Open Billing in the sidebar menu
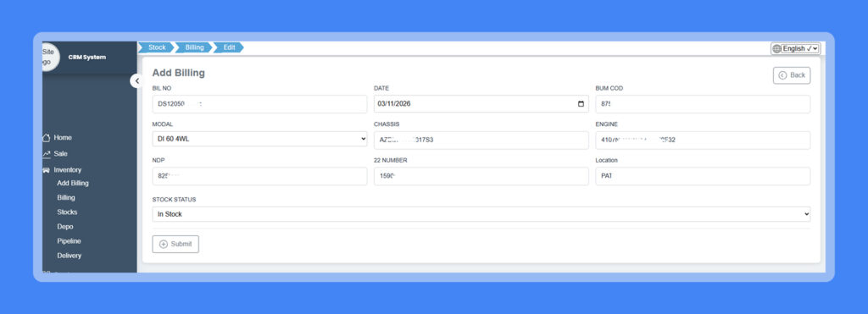The width and height of the screenshot is (868, 314). click(66, 197)
